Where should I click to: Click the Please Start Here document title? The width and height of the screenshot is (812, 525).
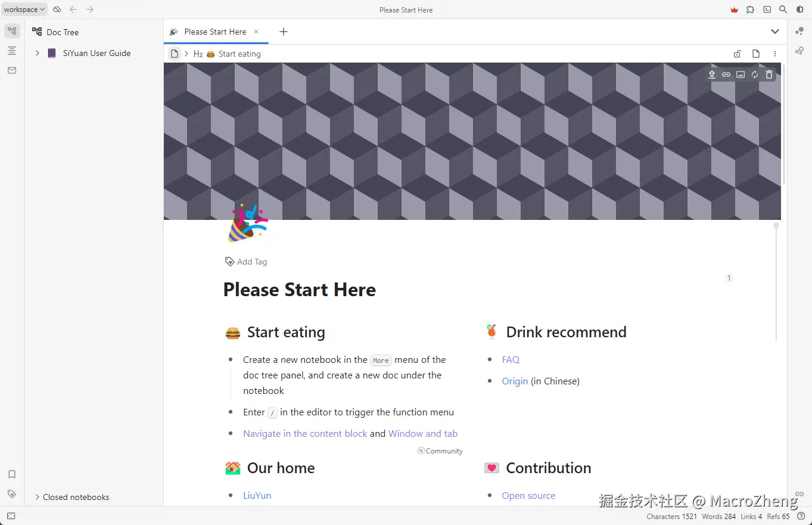pyautogui.click(x=300, y=290)
